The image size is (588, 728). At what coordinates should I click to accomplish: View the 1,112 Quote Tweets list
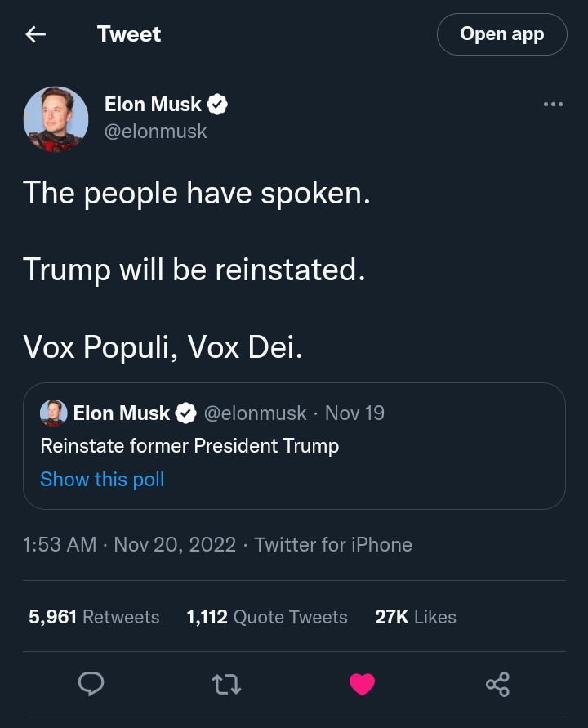coord(267,617)
